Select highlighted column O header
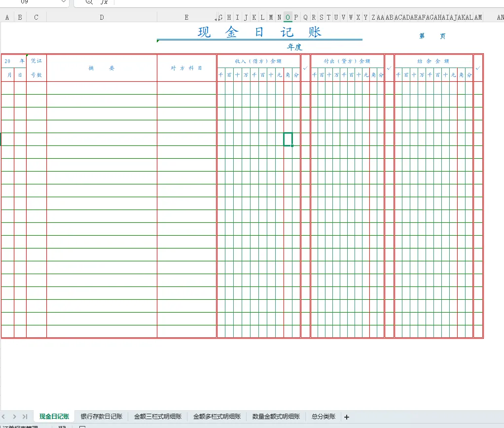504x428 pixels. coord(288,17)
